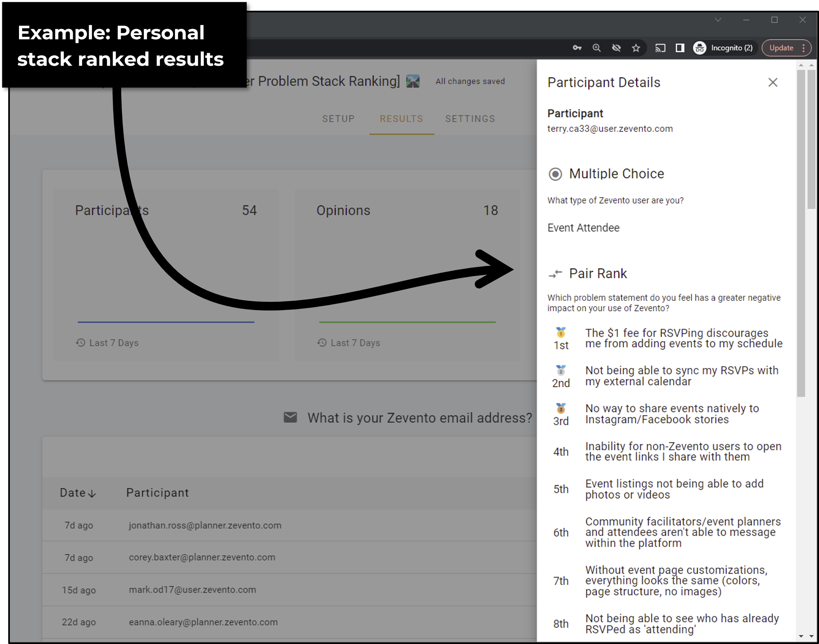819x644 pixels.
Task: Click the Participant Details panel scrollbar thumb
Action: point(801,233)
